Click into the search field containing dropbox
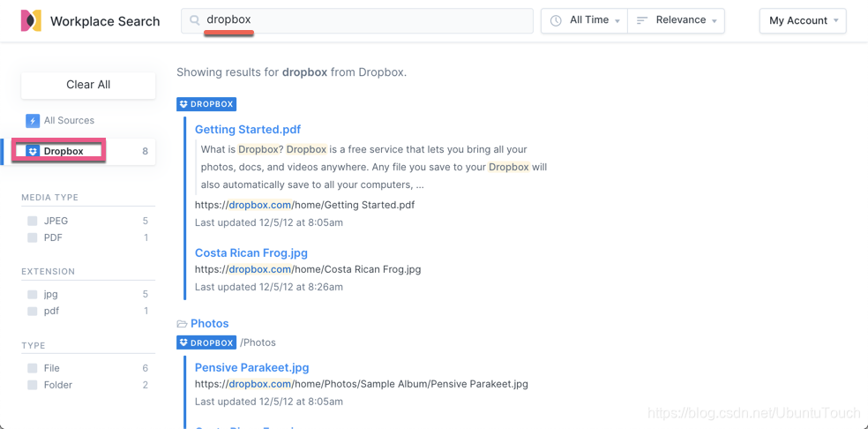 [357, 20]
